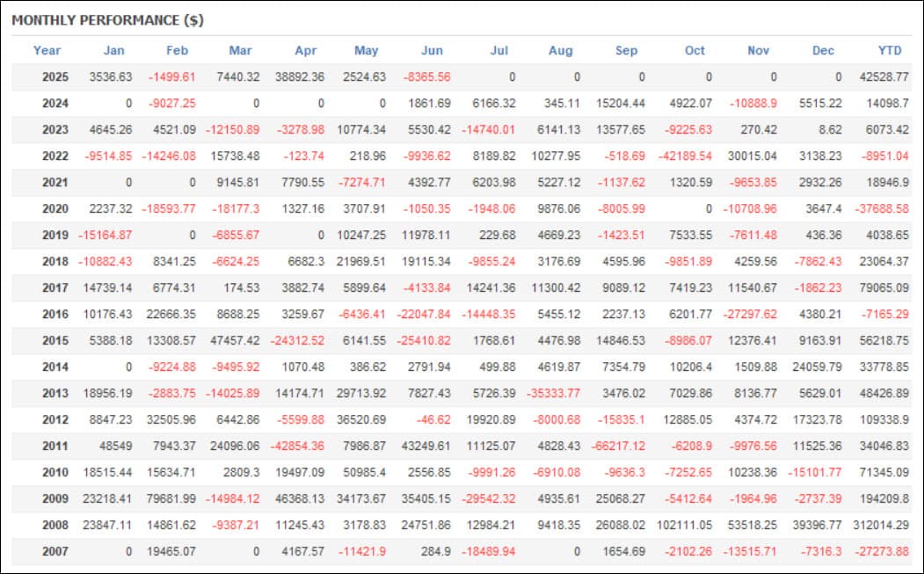
Task: Click the Apr column header
Action: pyautogui.click(x=306, y=51)
